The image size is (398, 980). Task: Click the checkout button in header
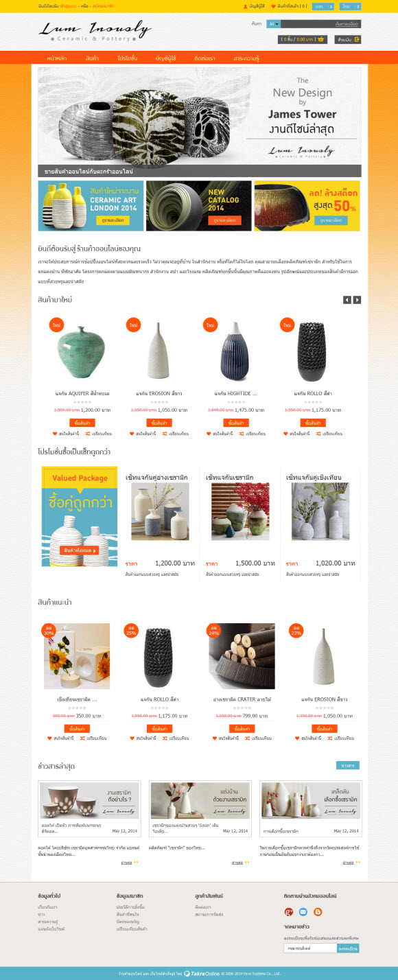click(347, 40)
